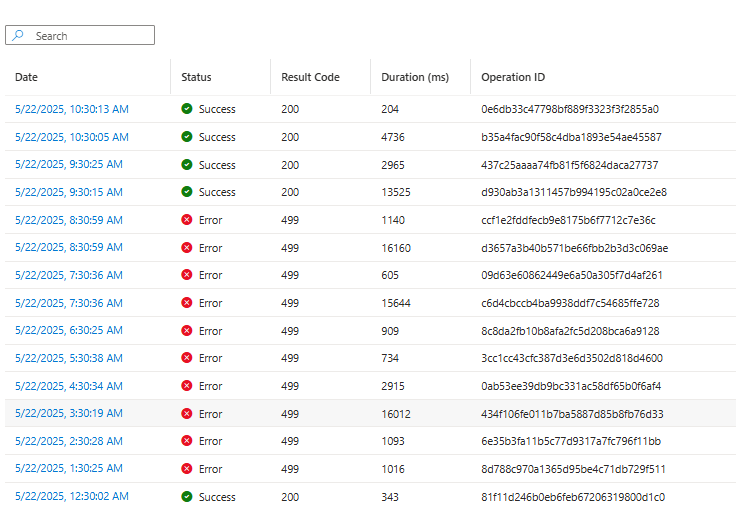Click the duration value 2915
The image size is (736, 508).
pyautogui.click(x=393, y=386)
